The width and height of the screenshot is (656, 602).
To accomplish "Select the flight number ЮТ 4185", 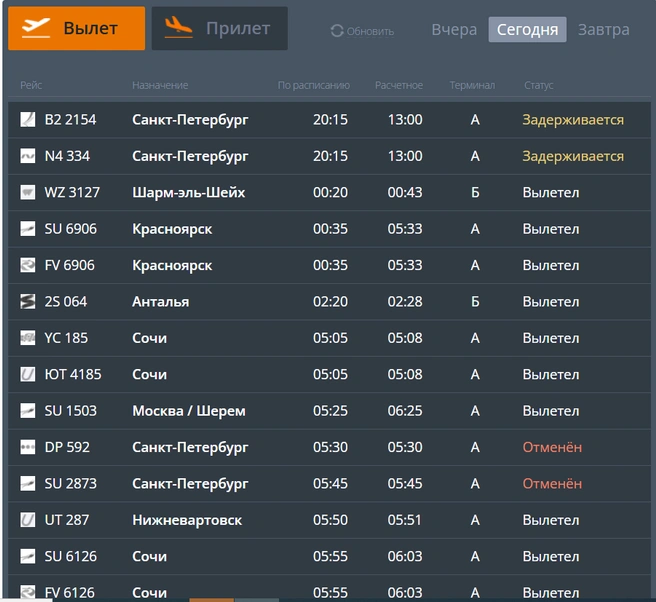I will pos(73,374).
